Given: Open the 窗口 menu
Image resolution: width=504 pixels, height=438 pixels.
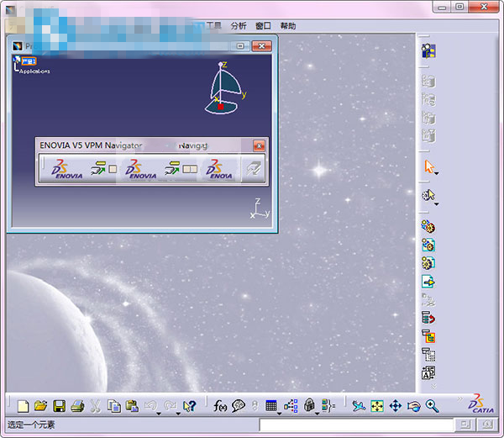Looking at the screenshot, I should [263, 26].
